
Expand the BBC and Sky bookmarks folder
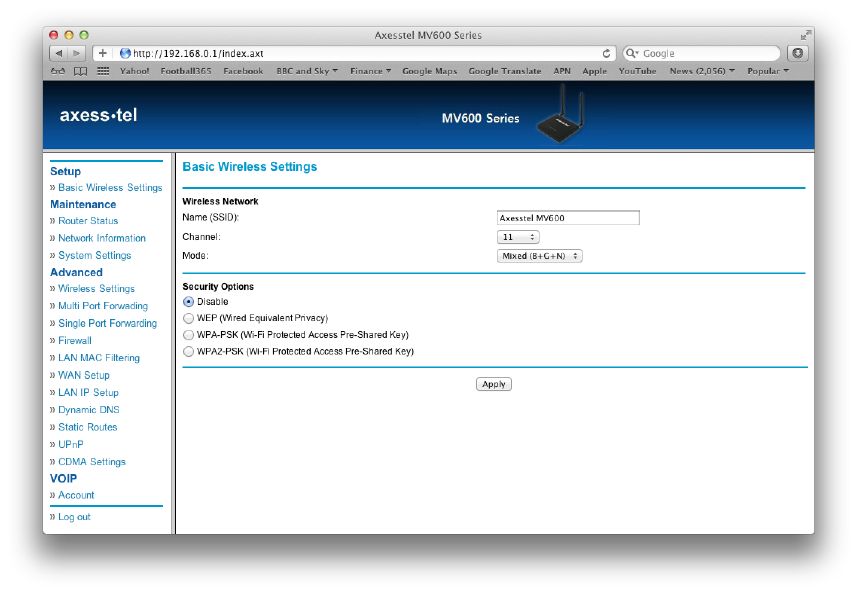coord(307,71)
